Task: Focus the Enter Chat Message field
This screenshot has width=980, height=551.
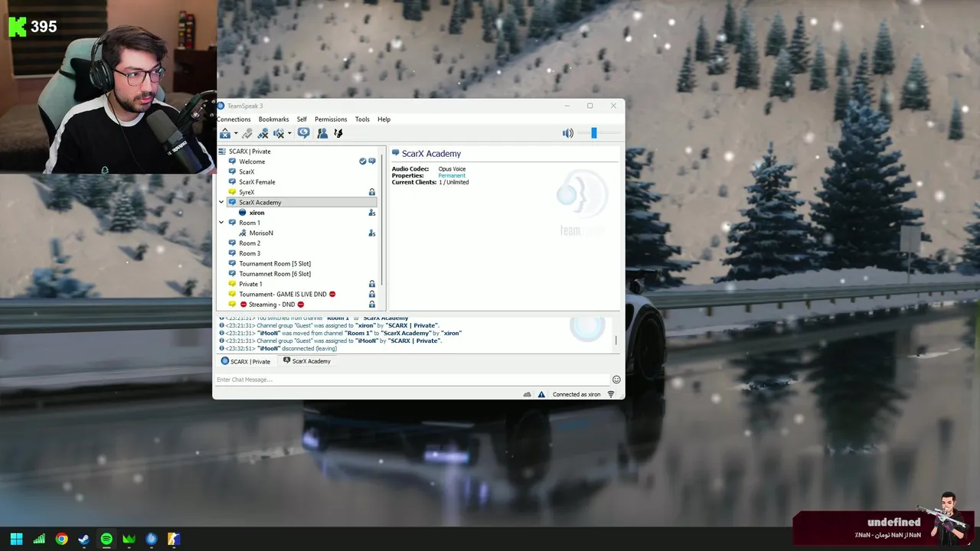Action: pos(412,380)
